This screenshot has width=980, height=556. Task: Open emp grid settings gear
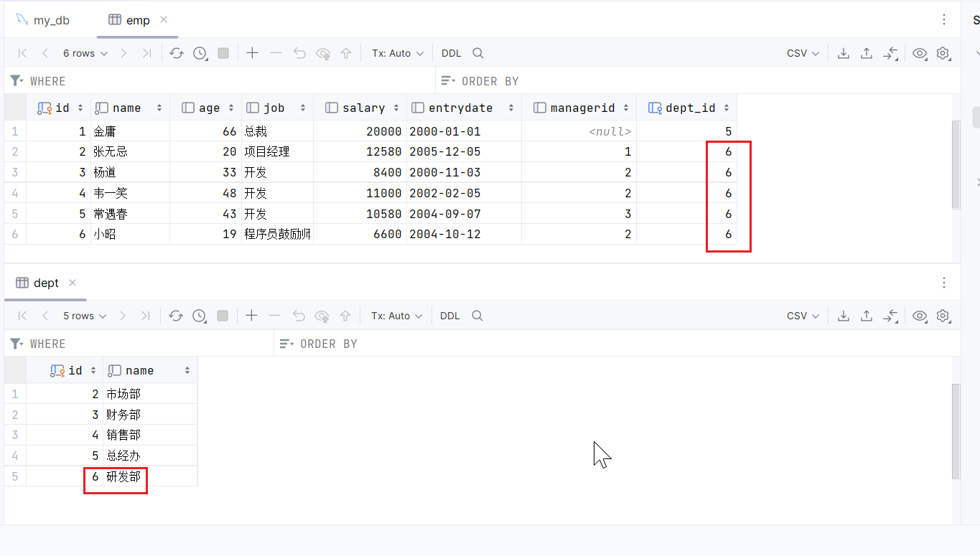[x=943, y=53]
